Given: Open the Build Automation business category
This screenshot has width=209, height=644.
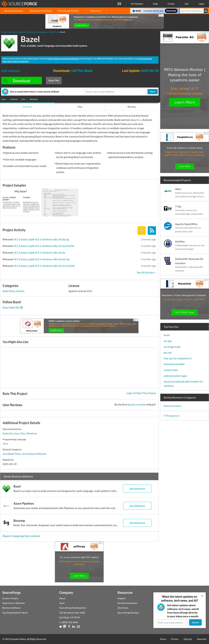Looking at the screenshot, I should click(173, 406).
